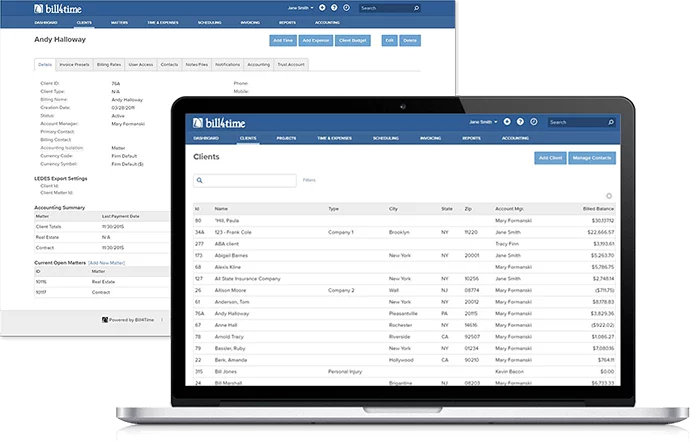Open Jane Smith user dropdown in background window
700x441 pixels.
300,8
